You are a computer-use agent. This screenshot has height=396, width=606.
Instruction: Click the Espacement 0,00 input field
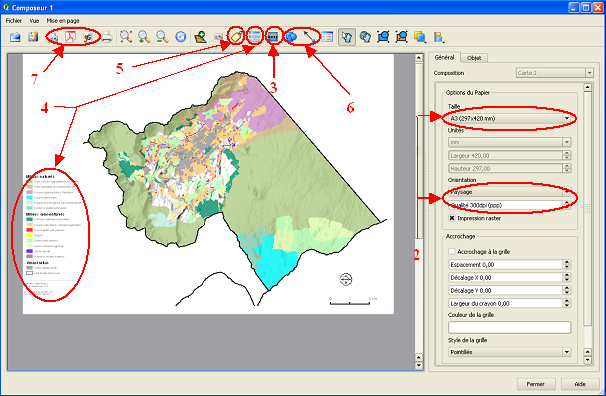pos(506,265)
